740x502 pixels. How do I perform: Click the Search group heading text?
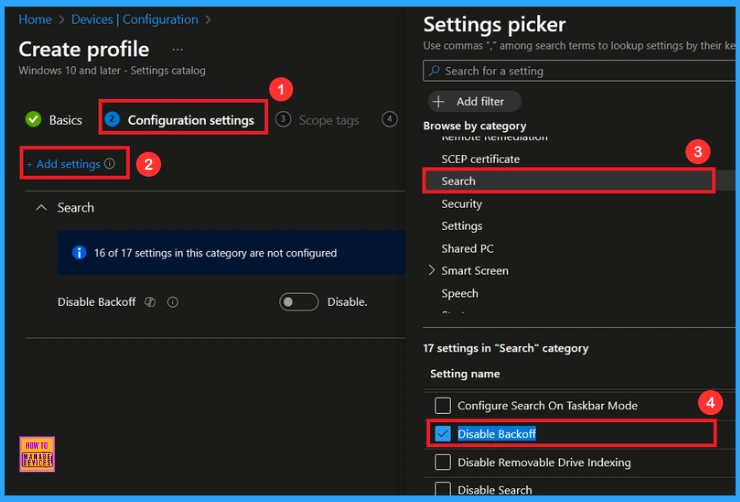click(x=76, y=208)
